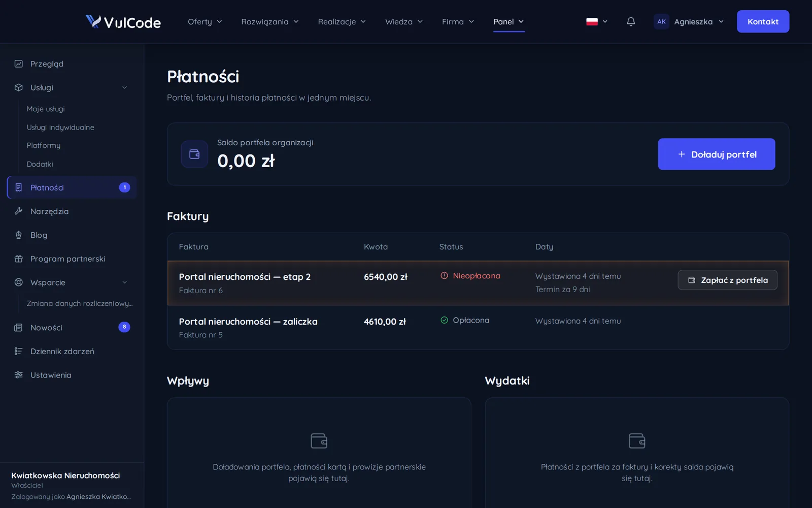Click the 6540,00 zł amount
Image resolution: width=812 pixels, height=508 pixels.
click(x=386, y=277)
